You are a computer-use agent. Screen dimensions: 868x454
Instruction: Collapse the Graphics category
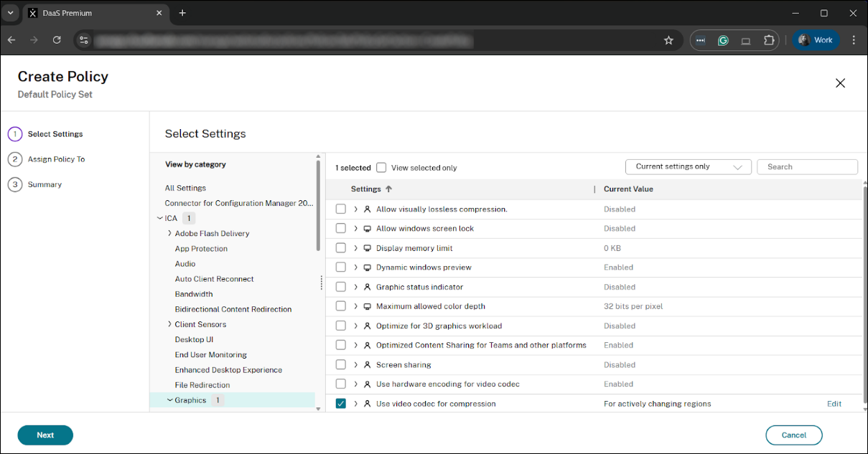pos(169,399)
